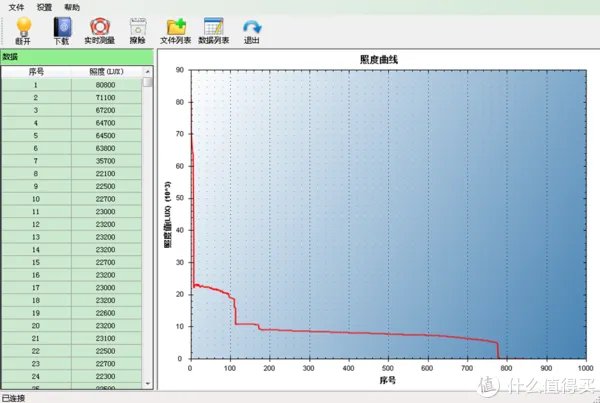Viewport: 600px width, 403px height.
Task: Click the 退出 exit arrow icon
Action: pyautogui.click(x=252, y=26)
